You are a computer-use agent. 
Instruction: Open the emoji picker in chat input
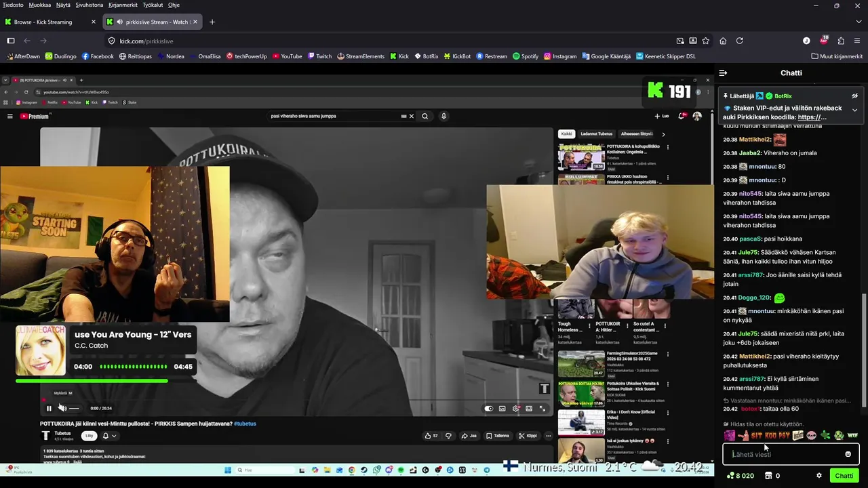pyautogui.click(x=848, y=454)
